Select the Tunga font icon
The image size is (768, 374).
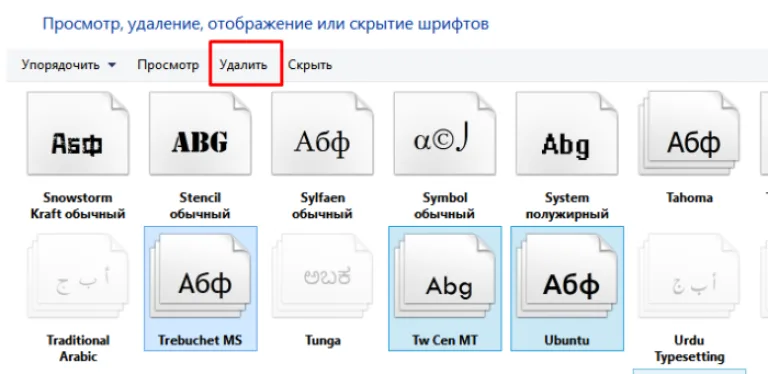pyautogui.click(x=322, y=276)
